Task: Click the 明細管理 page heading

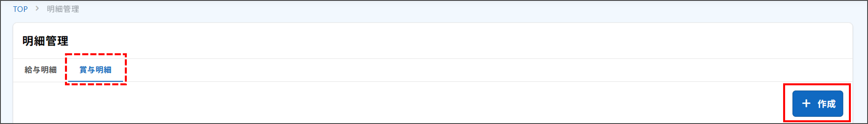Action: pos(45,41)
